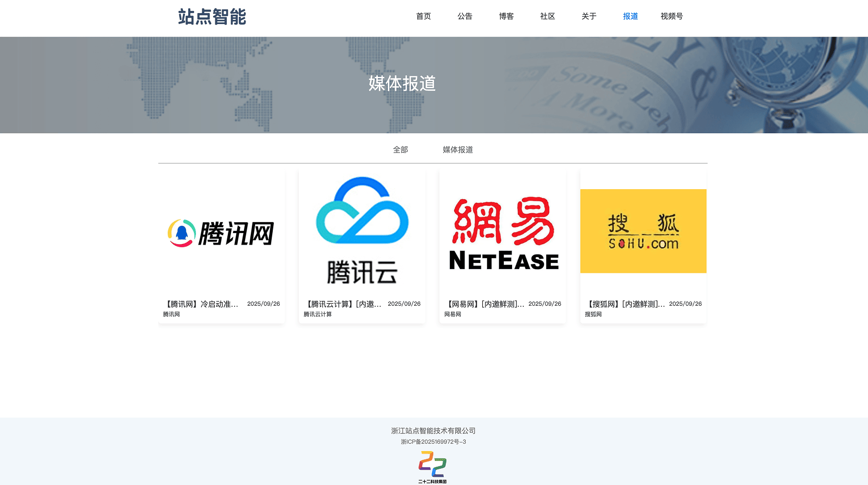Open article titled 【腾讯云计算】[内邀…
Image resolution: width=868 pixels, height=485 pixels.
tap(343, 304)
